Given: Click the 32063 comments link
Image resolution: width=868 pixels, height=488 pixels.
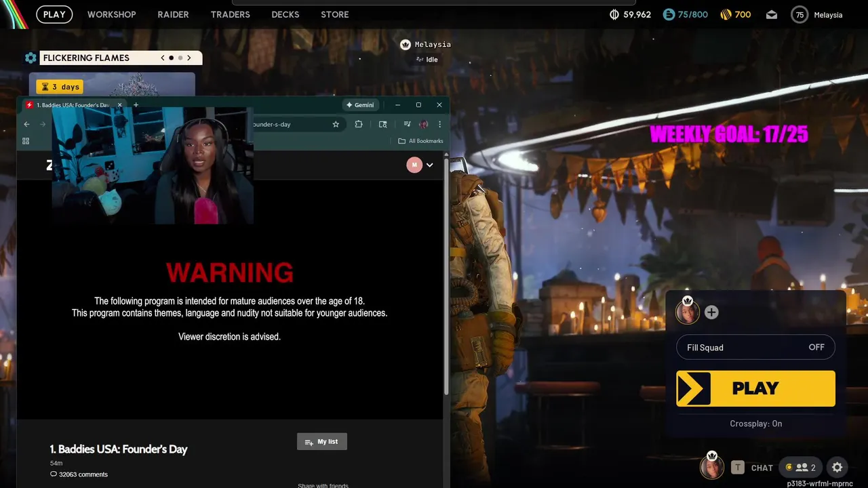Looking at the screenshot, I should (79, 474).
